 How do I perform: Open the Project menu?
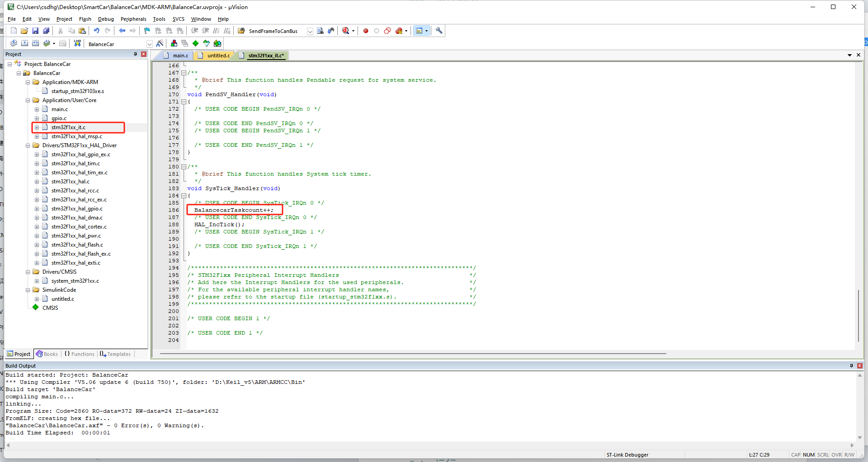click(64, 19)
